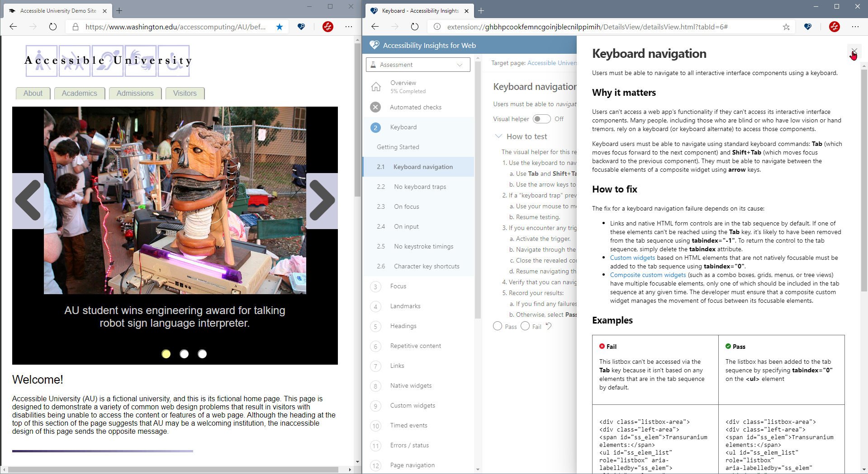This screenshot has height=474, width=868.
Task: Click back arrow in right browser window
Action: pos(375,27)
